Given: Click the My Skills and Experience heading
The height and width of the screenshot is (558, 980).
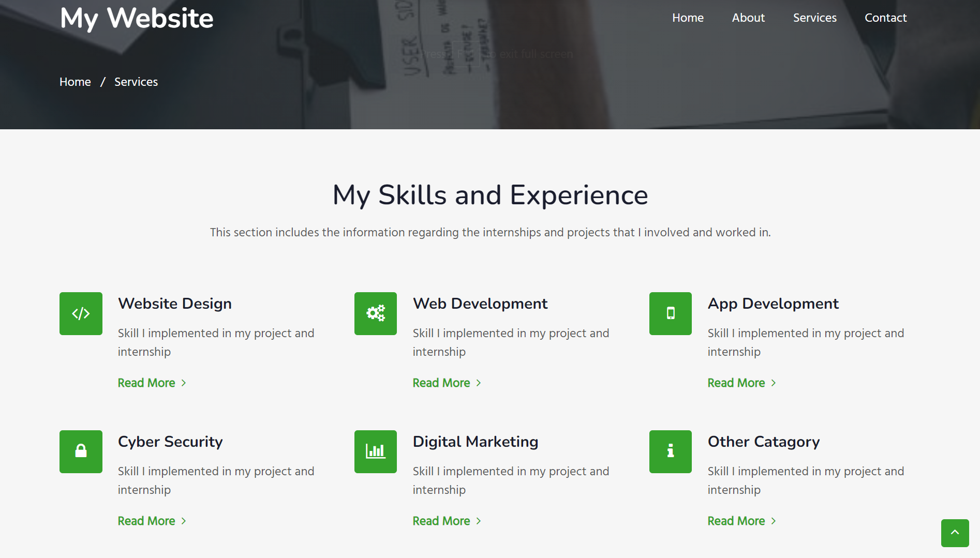Looking at the screenshot, I should point(490,195).
